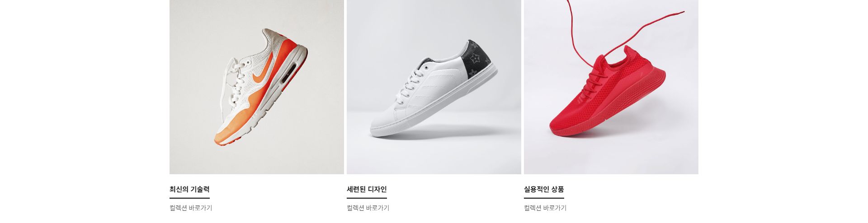Screen dimensions: 868x223
Task: Click the underline beneath 최신의 기술력
Action: (x=189, y=198)
